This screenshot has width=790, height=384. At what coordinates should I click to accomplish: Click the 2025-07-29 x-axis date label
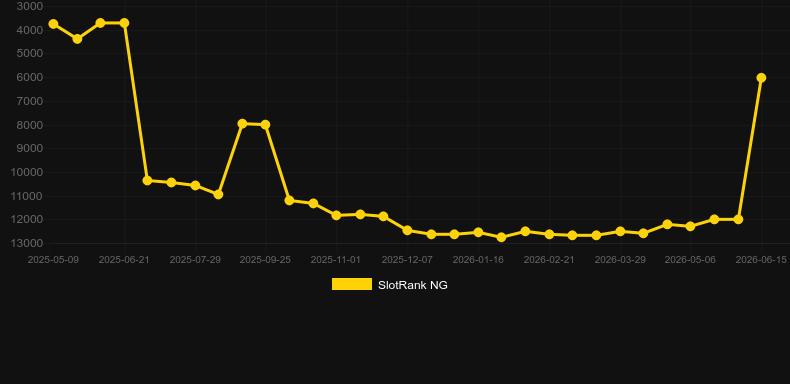click(195, 260)
